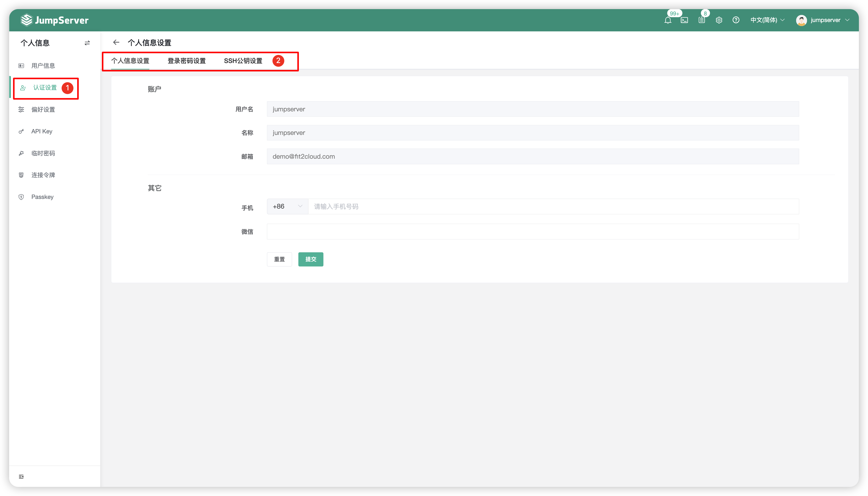Click the user avatar picture
The width and height of the screenshot is (868, 496).
801,20
